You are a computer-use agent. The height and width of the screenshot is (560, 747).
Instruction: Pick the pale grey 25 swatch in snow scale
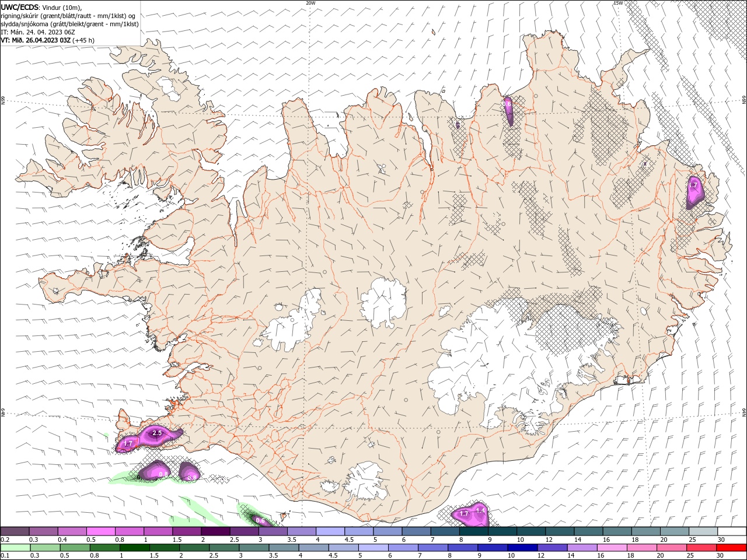(704, 531)
